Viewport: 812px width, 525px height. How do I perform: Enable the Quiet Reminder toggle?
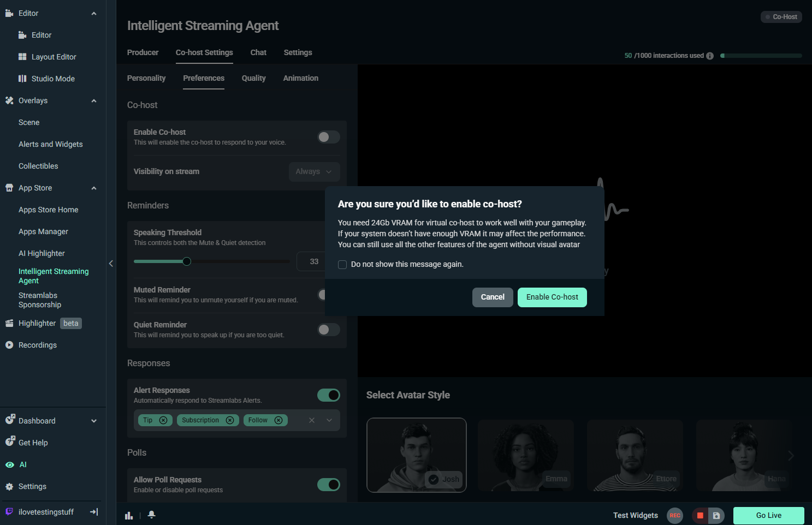(328, 330)
